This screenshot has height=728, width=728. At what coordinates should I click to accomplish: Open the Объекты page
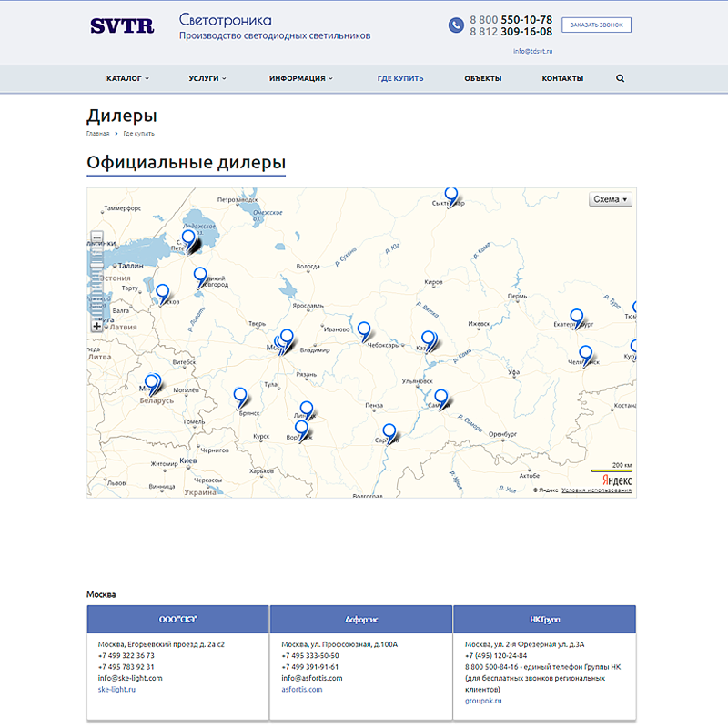(x=483, y=78)
